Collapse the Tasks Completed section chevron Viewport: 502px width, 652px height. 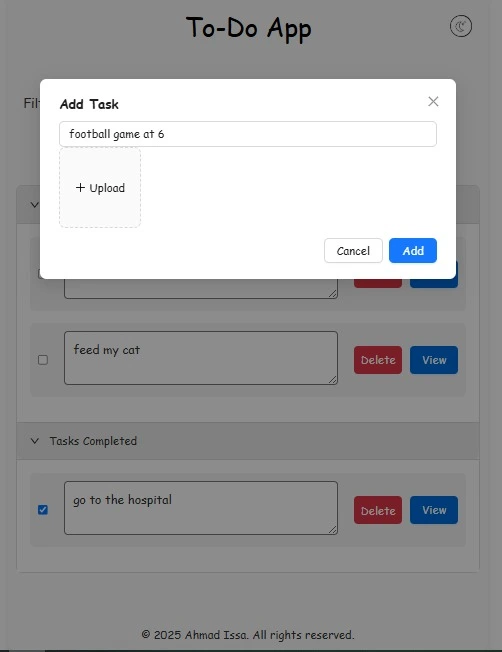coord(35,441)
